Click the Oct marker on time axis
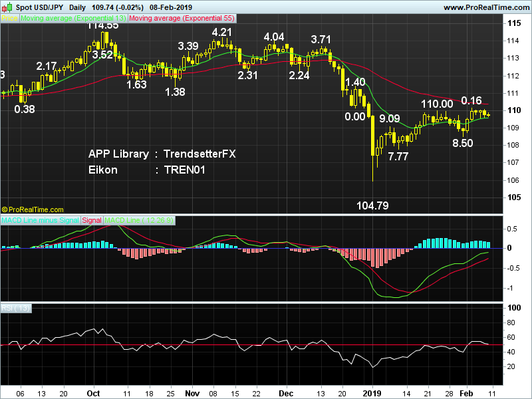Screen dimensions: 532x399 93,393
